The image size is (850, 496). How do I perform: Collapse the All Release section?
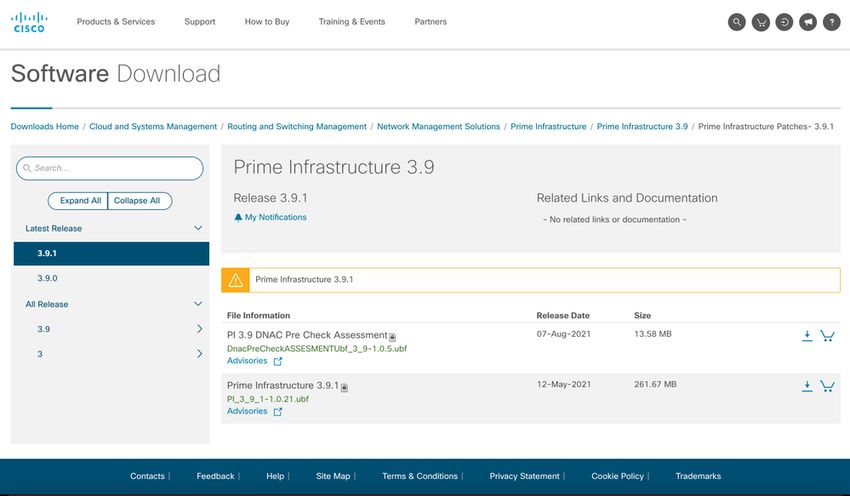pos(198,304)
